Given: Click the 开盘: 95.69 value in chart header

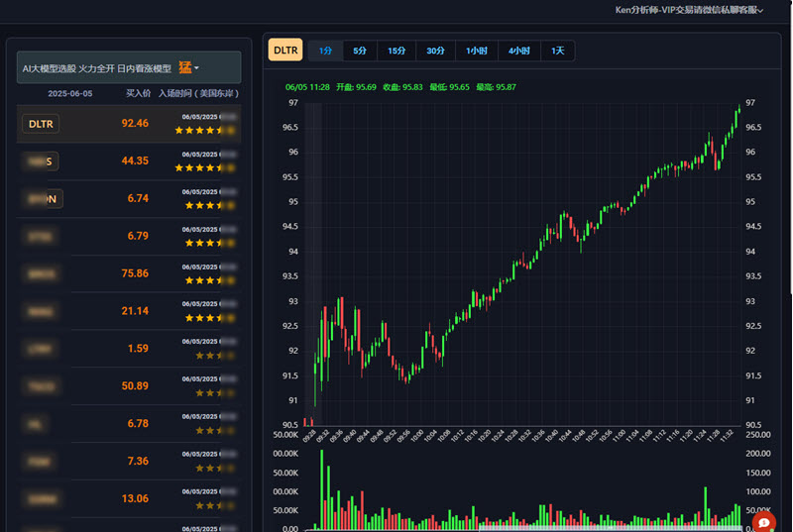Looking at the screenshot, I should pyautogui.click(x=356, y=87).
